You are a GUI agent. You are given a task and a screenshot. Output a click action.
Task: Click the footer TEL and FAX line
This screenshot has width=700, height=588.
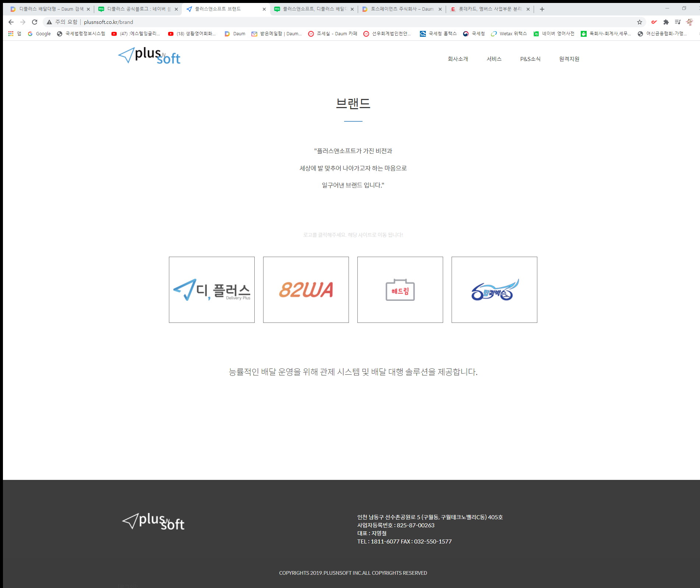point(404,541)
